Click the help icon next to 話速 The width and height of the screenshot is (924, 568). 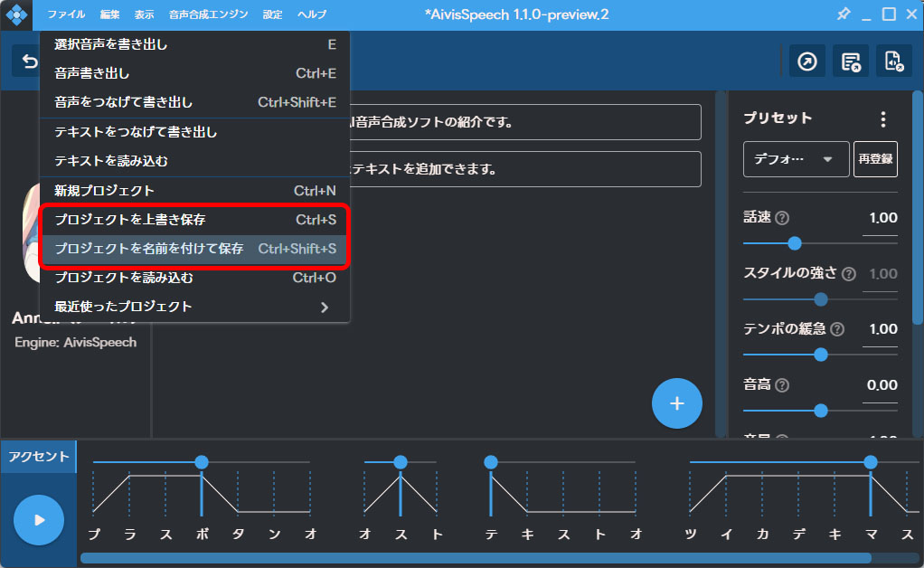coord(782,218)
